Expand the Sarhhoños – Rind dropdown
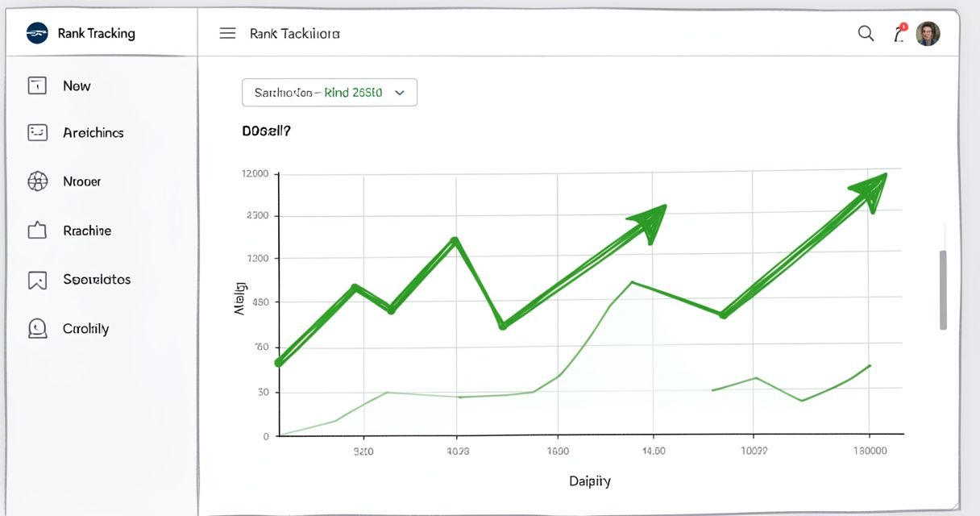980x516 pixels. 330,93
